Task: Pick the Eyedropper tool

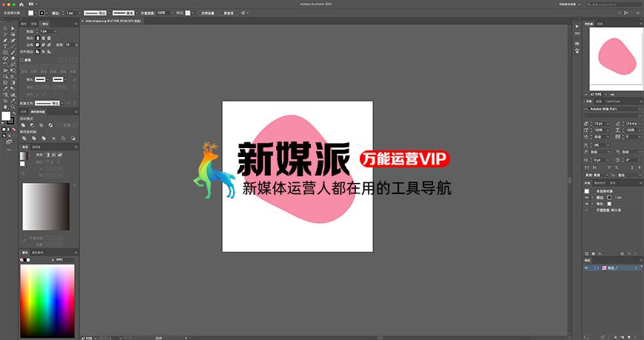Action: 5,88
